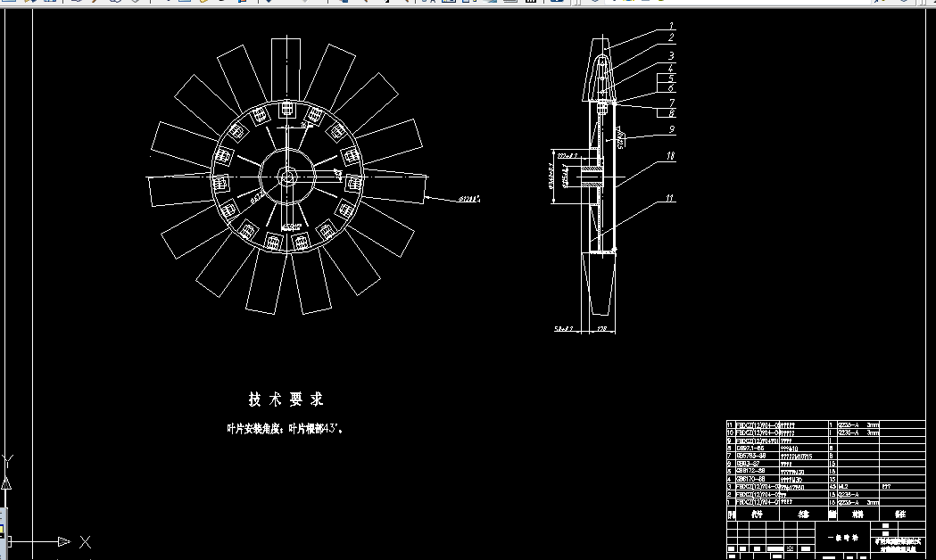The image size is (936, 560).
Task: Click the UCS X axis label
Action: coord(86,542)
